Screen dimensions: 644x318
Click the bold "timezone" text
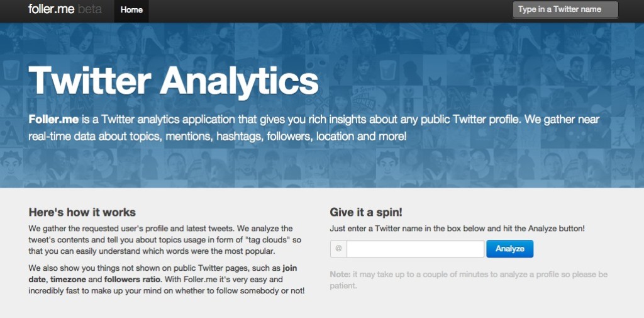click(x=68, y=280)
